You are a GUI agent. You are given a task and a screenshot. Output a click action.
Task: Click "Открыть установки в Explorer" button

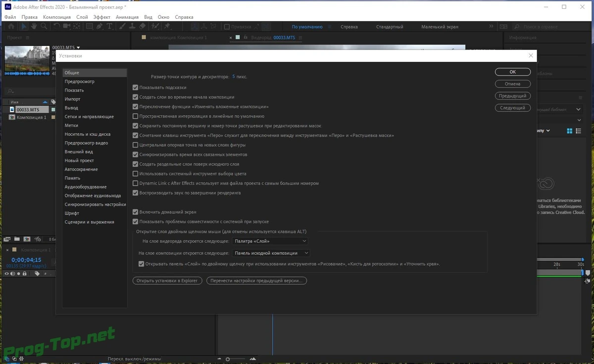[167, 280]
